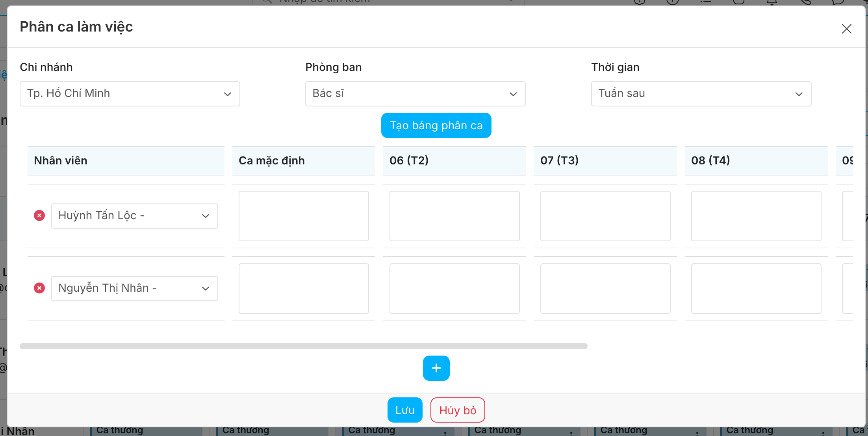This screenshot has width=868, height=436.
Task: Click the blue plus add-row button
Action: (436, 368)
